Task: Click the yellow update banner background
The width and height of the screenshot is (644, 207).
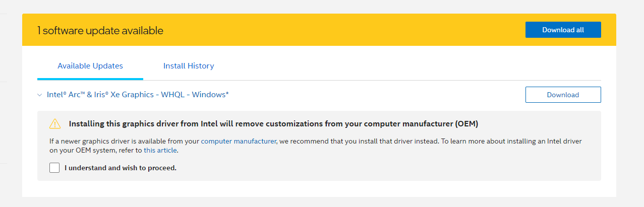Action: 328,30
